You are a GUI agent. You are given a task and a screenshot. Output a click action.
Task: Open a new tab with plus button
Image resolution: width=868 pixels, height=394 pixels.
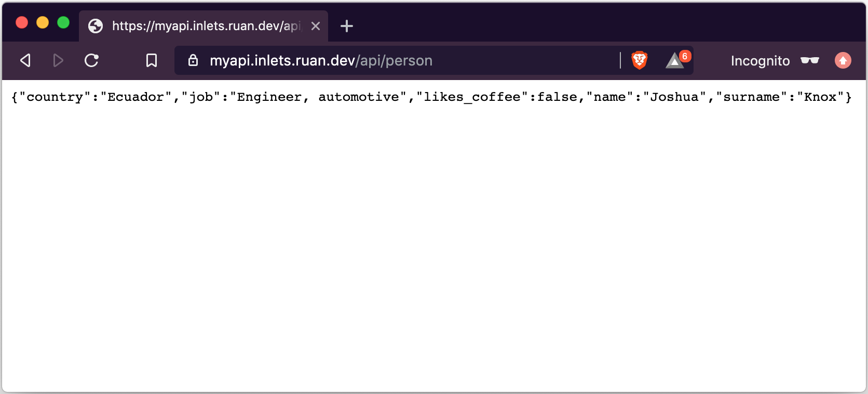(347, 26)
